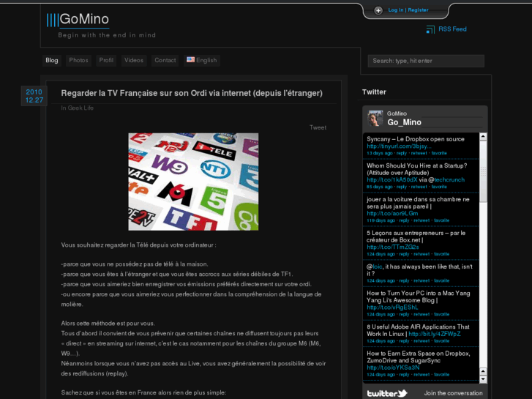Open the Profil menu tab
This screenshot has height=399, width=532.
click(x=106, y=61)
